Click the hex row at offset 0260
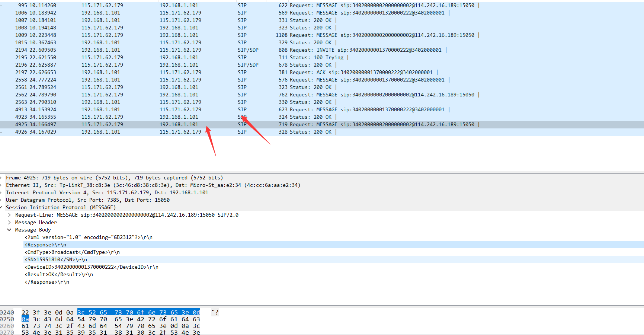Viewport: 644px width, 335px height. (x=110, y=326)
